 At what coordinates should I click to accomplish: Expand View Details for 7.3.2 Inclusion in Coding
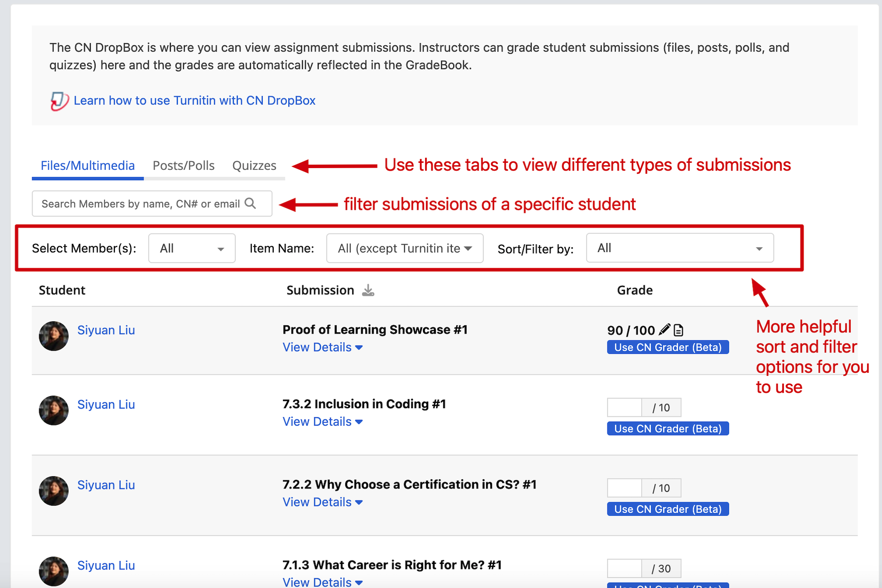click(x=322, y=422)
